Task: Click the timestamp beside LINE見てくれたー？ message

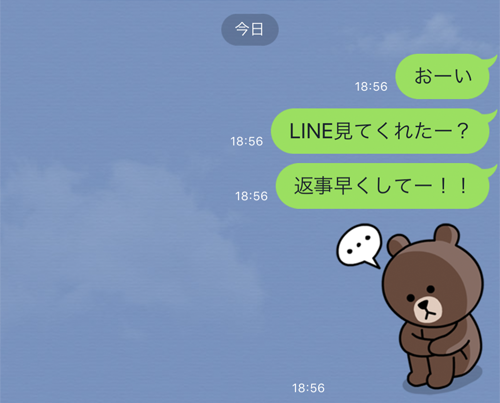Action: tap(247, 141)
